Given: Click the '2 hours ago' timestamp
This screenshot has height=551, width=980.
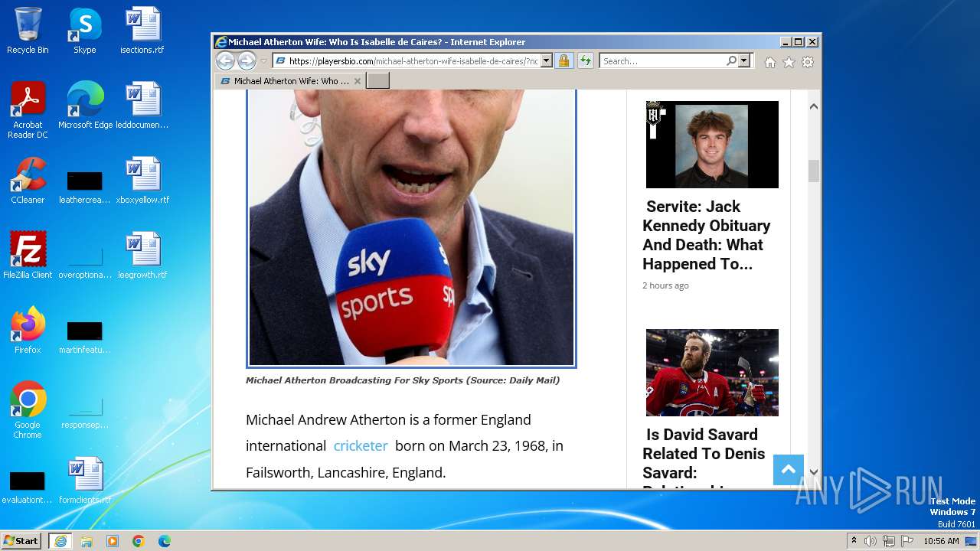Looking at the screenshot, I should point(665,285).
